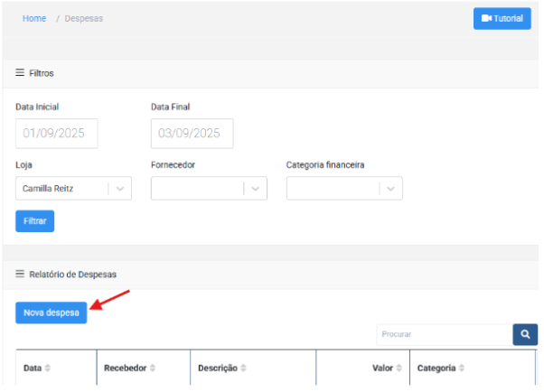The image size is (544, 392).
Task: Sort table by Data column arrows
Action: click(x=48, y=368)
